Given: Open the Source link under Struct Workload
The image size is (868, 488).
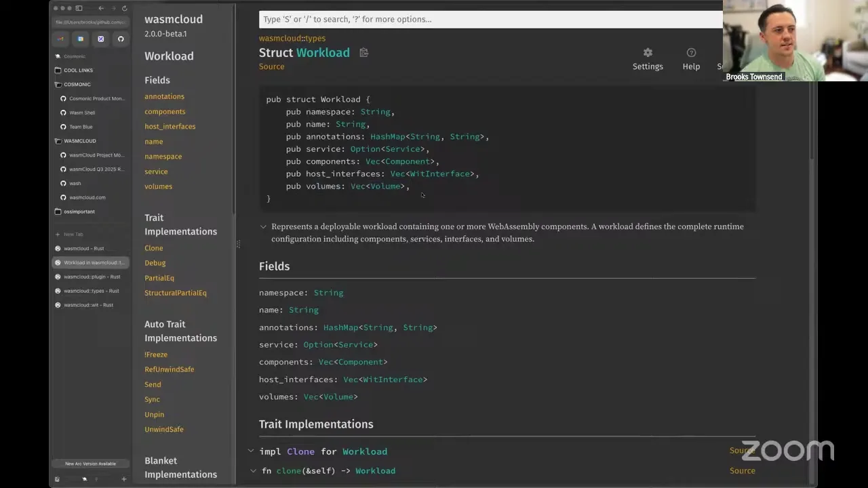Looking at the screenshot, I should click(271, 66).
